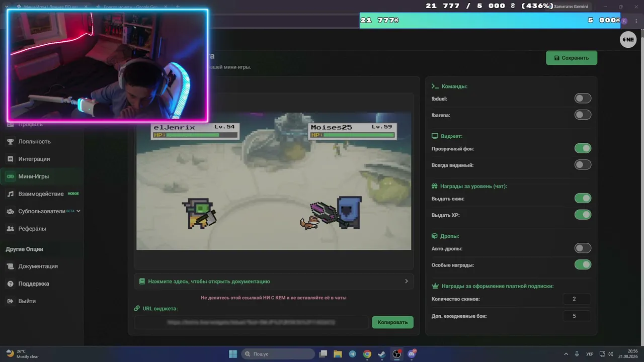
Task: Click the Запитати Gemini button
Action: point(571,7)
